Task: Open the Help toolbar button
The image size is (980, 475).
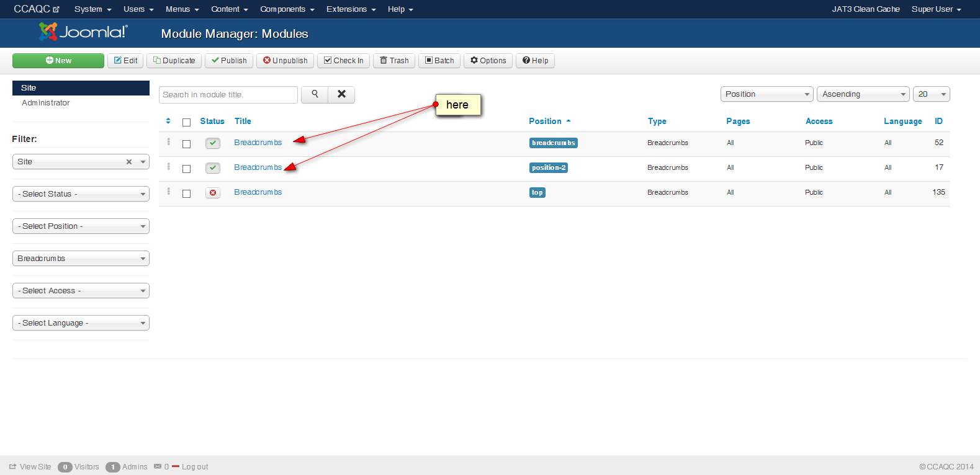Action: (535, 61)
